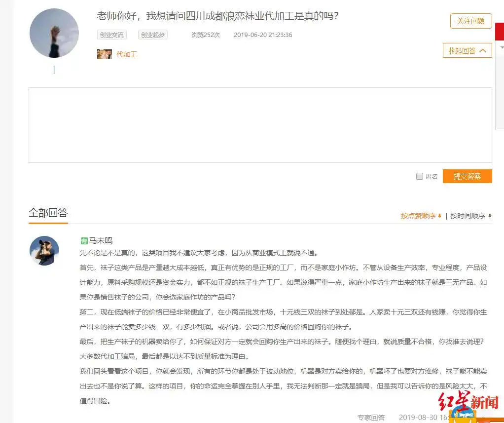Viewport: 504px width, 423px height.
Task: Click the paragraph starting 首先，袜子这类产品
Action: point(283,282)
